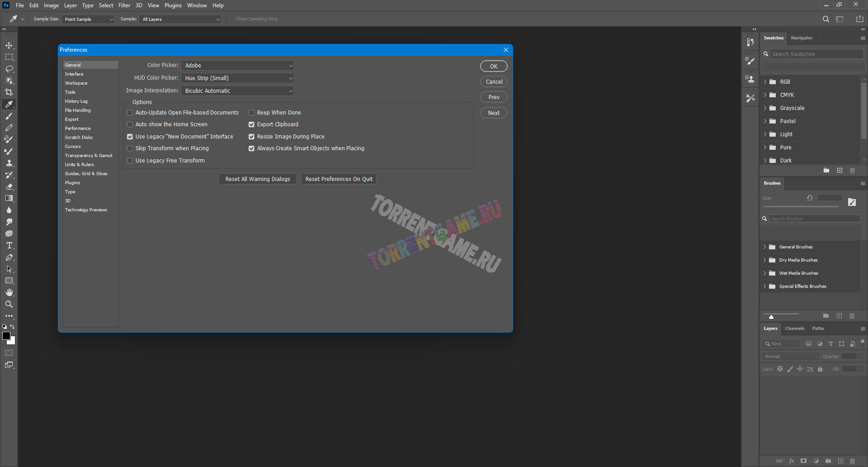Enable Auto-Update Open File-based Documents checkbox
The image size is (868, 467).
130,113
